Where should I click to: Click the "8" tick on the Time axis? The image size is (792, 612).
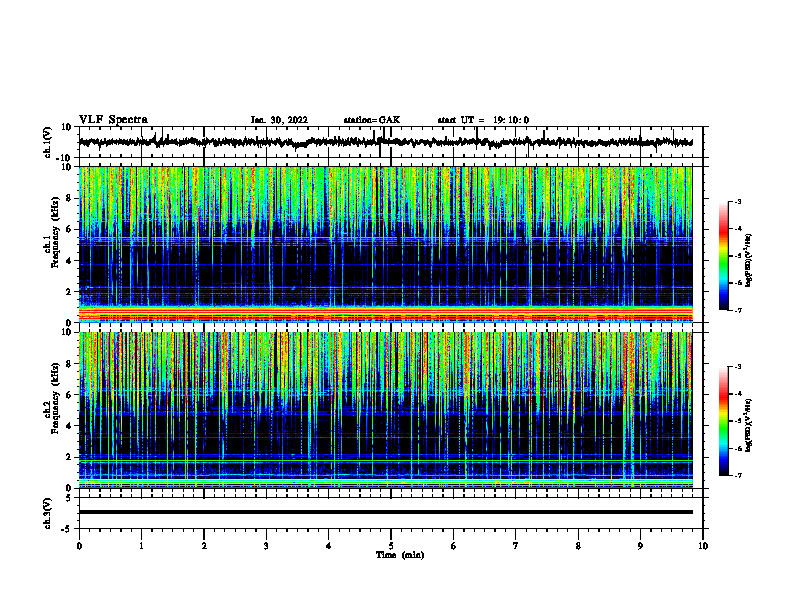coord(578,546)
